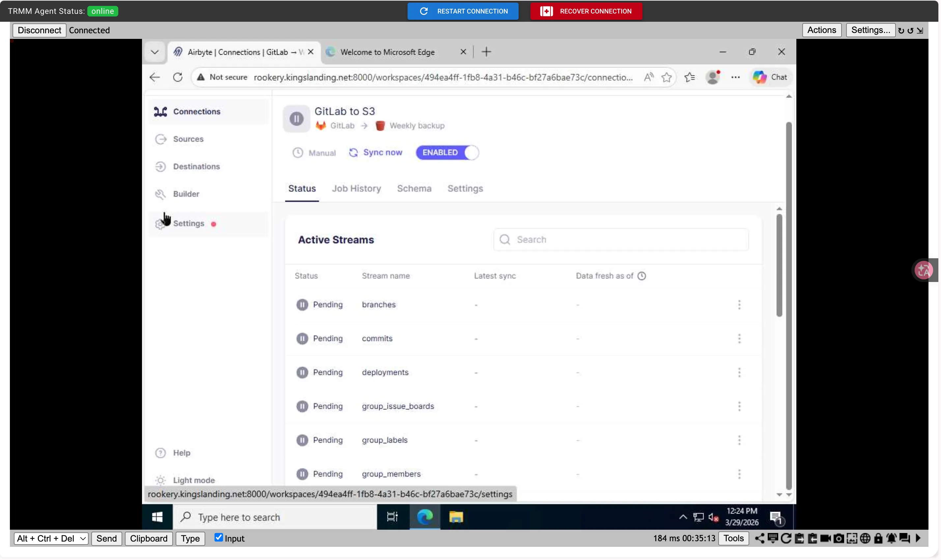Switch to the Schema tab
Image resolution: width=941 pixels, height=560 pixels.
point(414,188)
